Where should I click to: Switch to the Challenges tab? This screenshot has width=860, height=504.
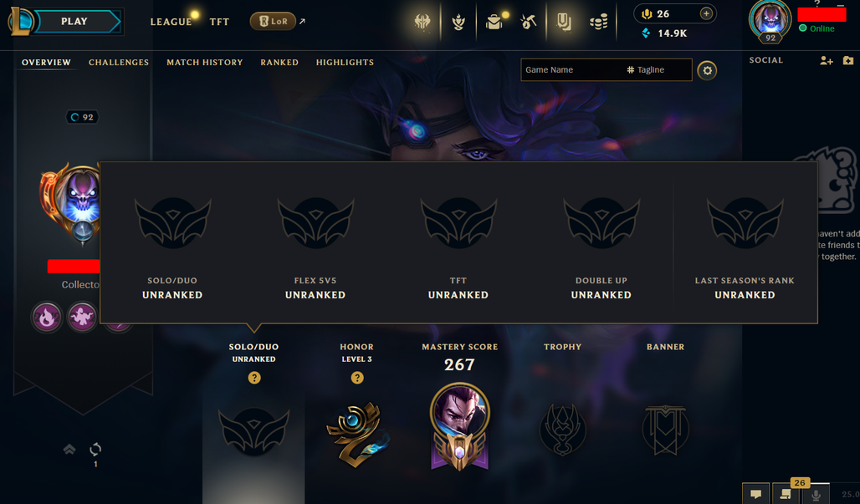(119, 63)
